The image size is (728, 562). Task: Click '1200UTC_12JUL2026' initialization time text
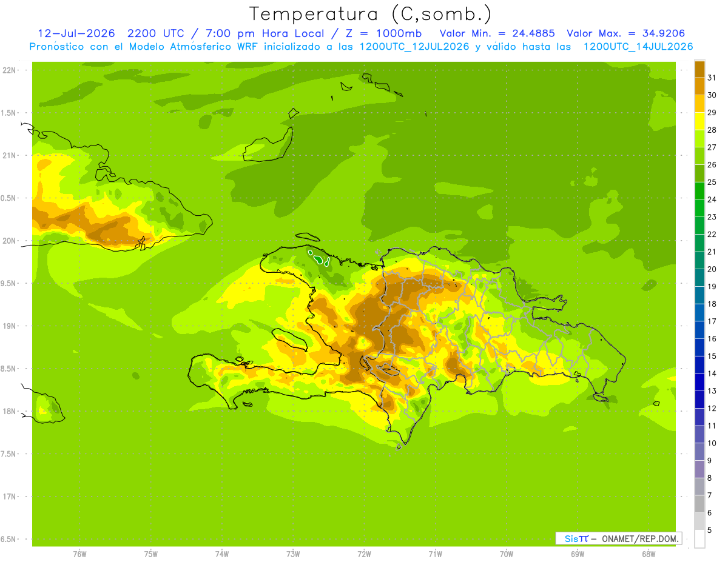coord(414,47)
